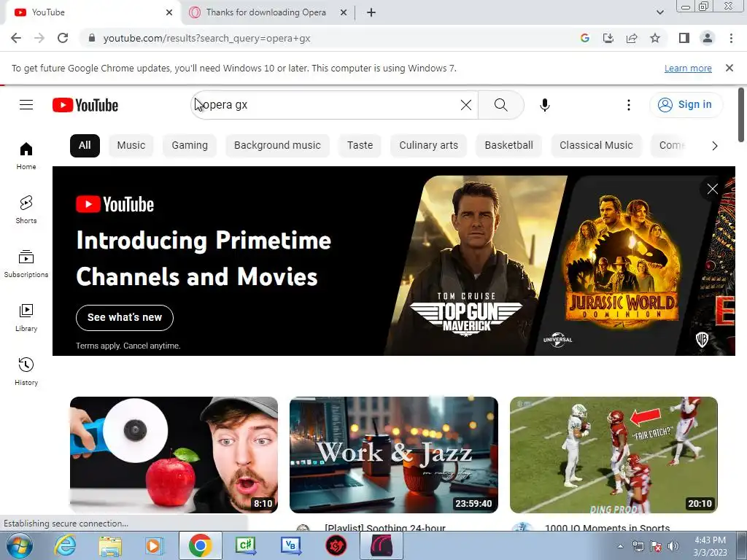Click See what's new button
Image resolution: width=747 pixels, height=560 pixels.
pyautogui.click(x=125, y=318)
